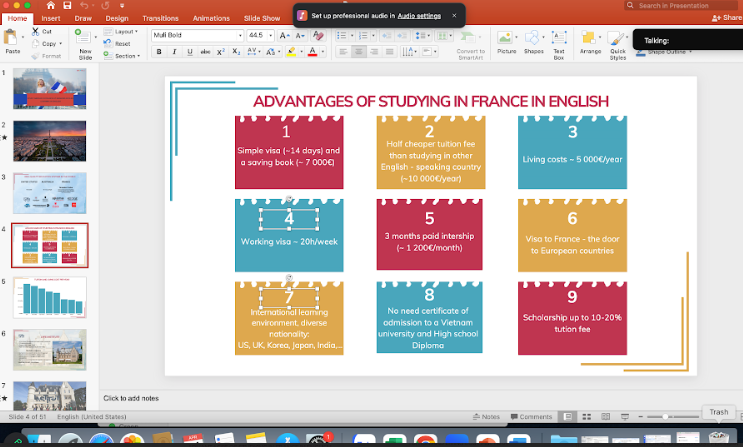
Task: Click the Paste clipboard icon
Action: click(12, 38)
